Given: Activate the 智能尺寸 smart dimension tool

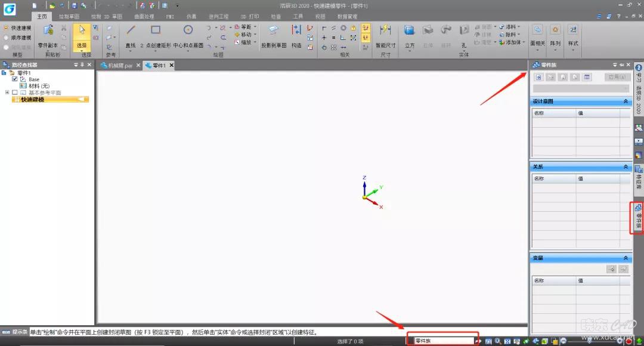Looking at the screenshot, I should [x=385, y=35].
